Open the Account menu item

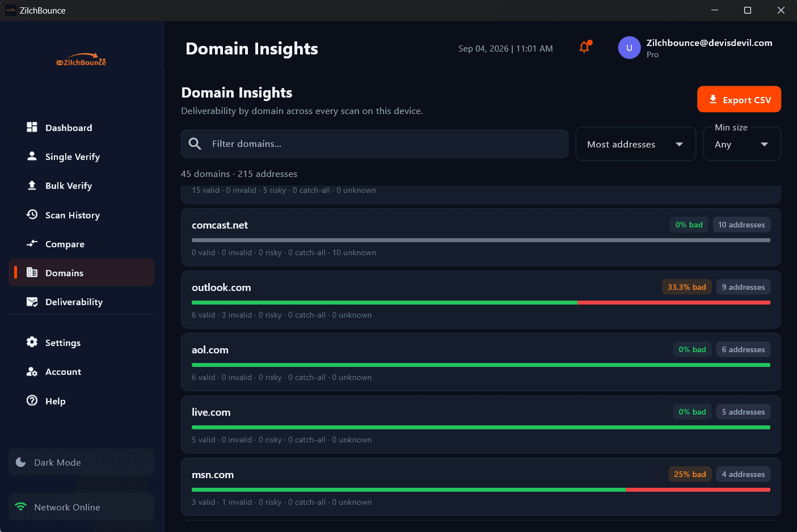click(81, 371)
